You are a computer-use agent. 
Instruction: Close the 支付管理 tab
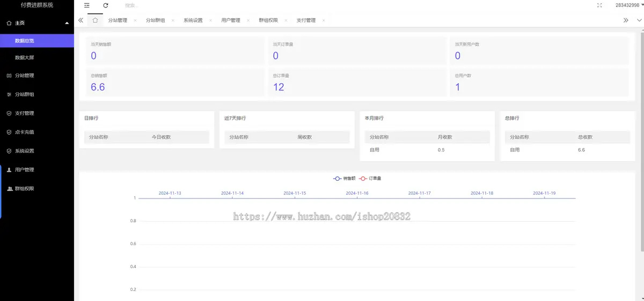[323, 20]
